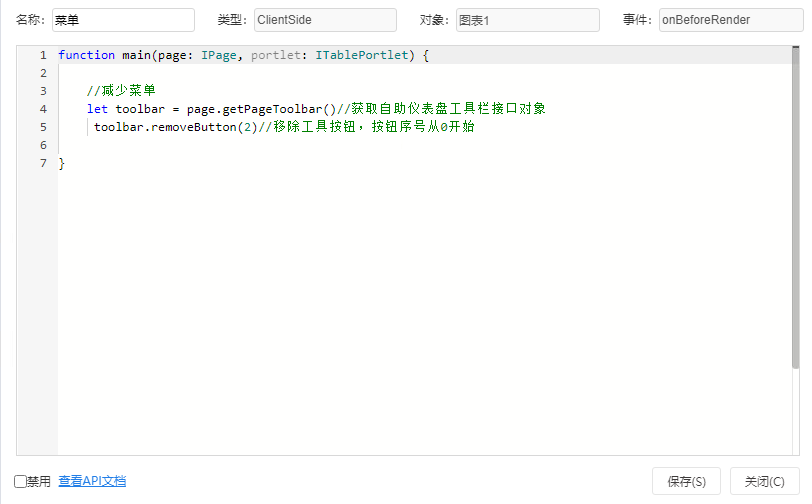Click the ITablePortlet type in line 1
The width and height of the screenshot is (812, 504).
pos(362,55)
